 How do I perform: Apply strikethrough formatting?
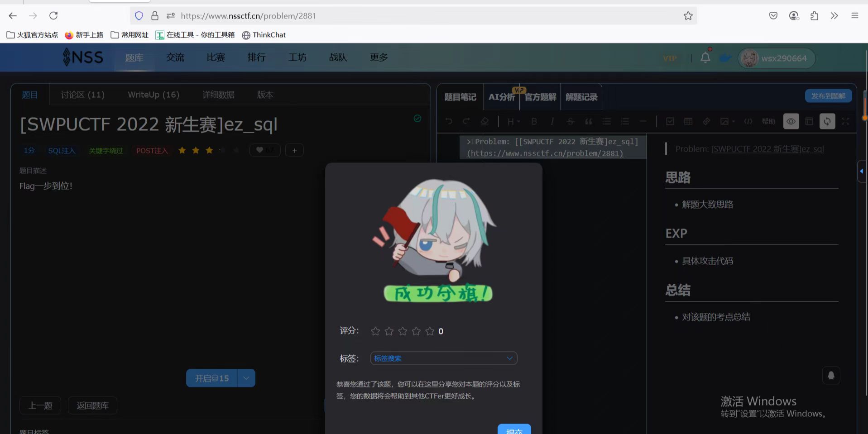pyautogui.click(x=570, y=121)
